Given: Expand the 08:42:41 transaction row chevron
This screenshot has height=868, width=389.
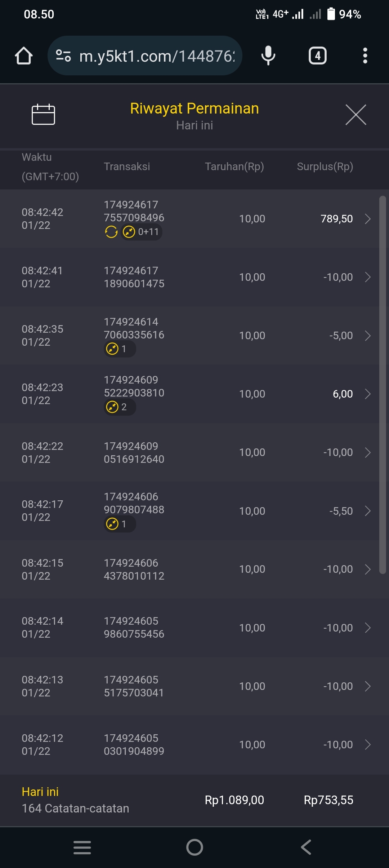Looking at the screenshot, I should tap(367, 277).
